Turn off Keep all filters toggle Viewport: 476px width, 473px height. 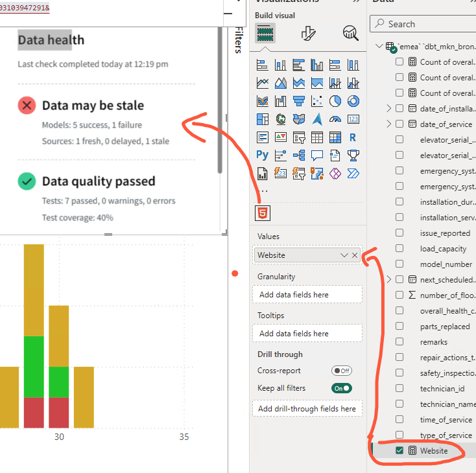click(x=341, y=388)
